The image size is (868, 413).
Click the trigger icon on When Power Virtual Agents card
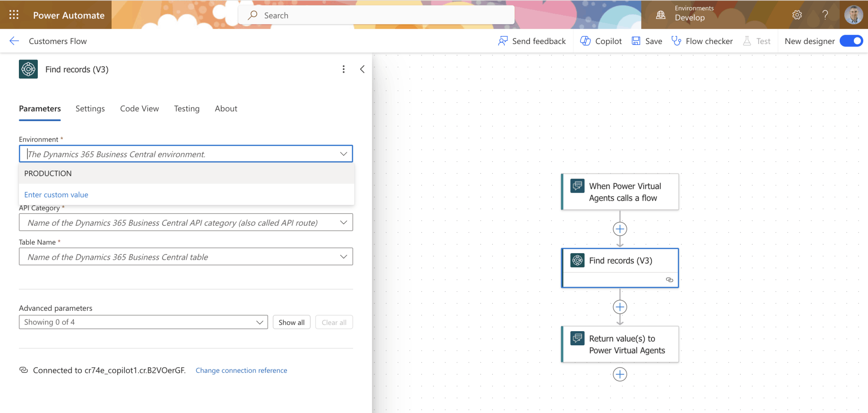click(x=577, y=186)
